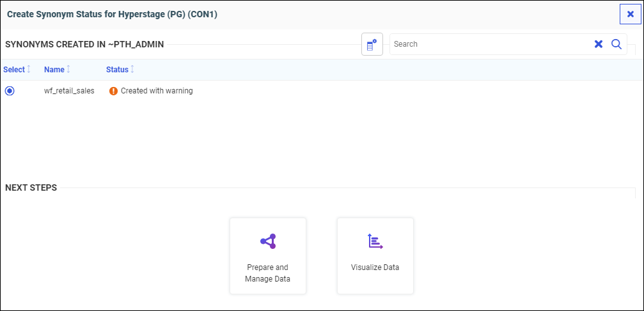Click the NEXT STEPS section heading

(31, 187)
